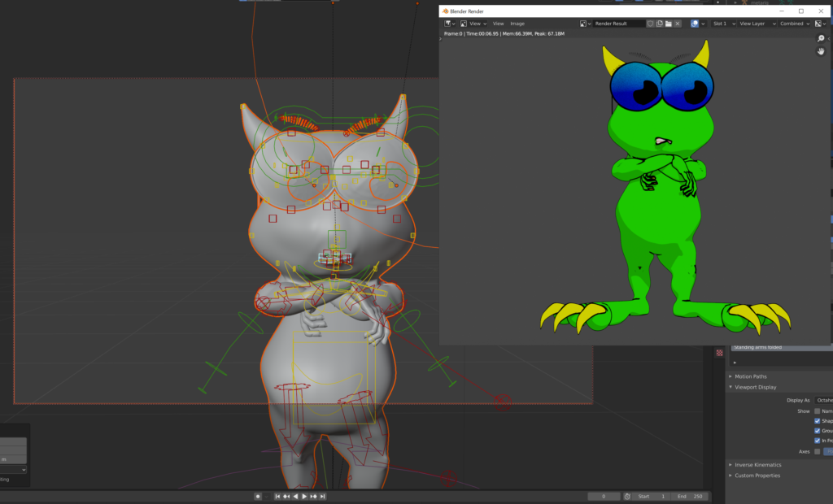Click the End frame field
Viewport: 833px width, 504px height.
pyautogui.click(x=690, y=496)
